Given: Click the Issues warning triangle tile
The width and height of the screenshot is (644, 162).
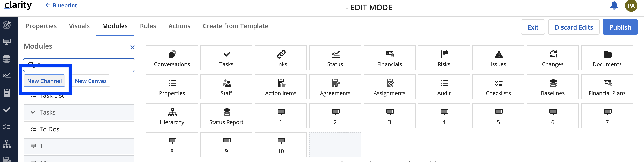Looking at the screenshot, I should click(498, 58).
